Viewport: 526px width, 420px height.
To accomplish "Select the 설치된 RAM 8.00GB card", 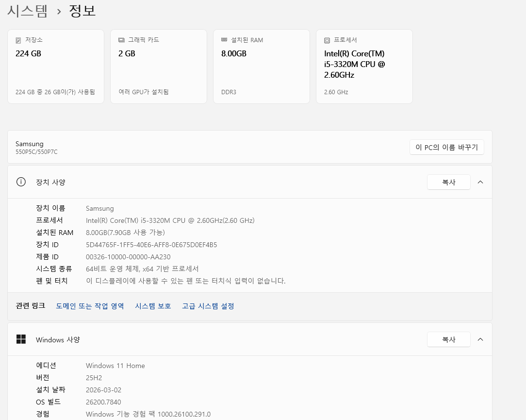I will (262, 67).
